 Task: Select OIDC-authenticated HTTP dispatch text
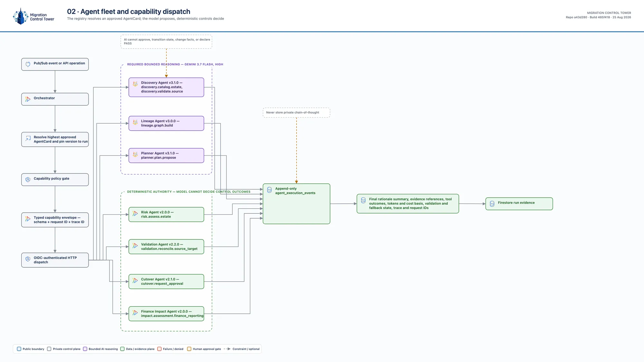tap(55, 260)
